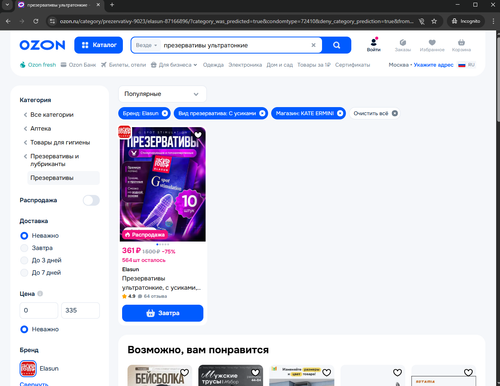Viewport: 500px width, 386px height.
Task: Open the Популярные sorting dropdown
Action: (162, 94)
